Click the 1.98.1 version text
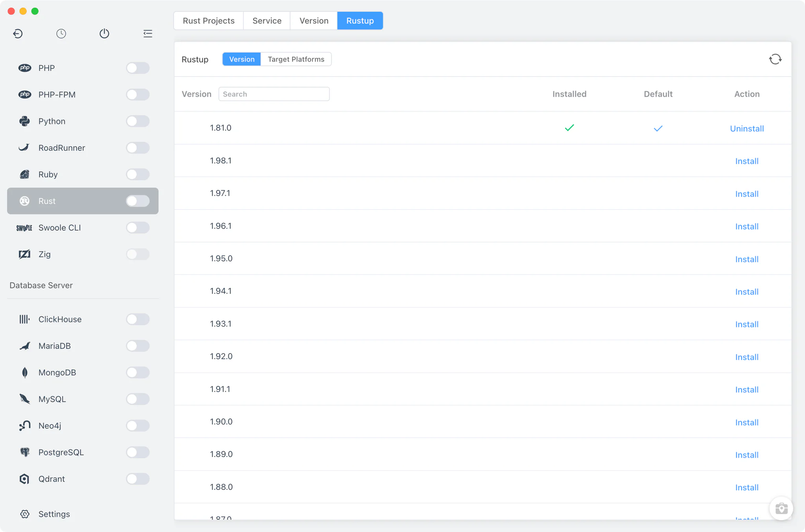 [221, 161]
